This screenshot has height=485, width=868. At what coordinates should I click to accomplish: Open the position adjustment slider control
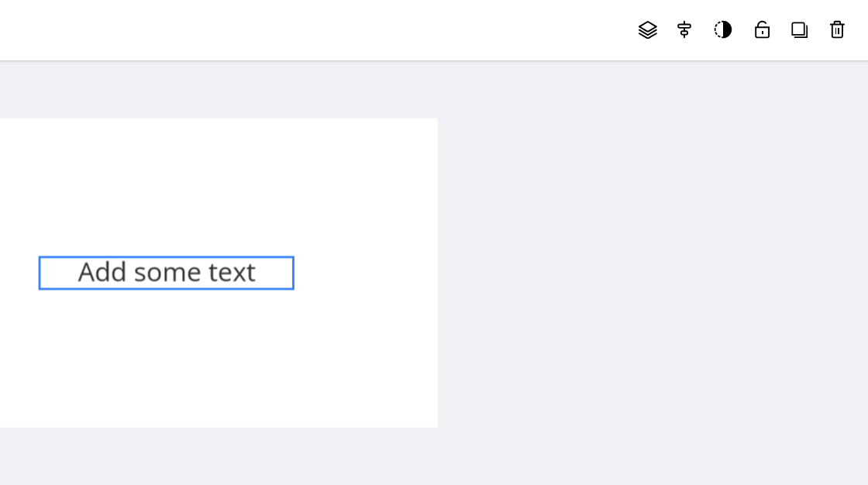(x=684, y=30)
